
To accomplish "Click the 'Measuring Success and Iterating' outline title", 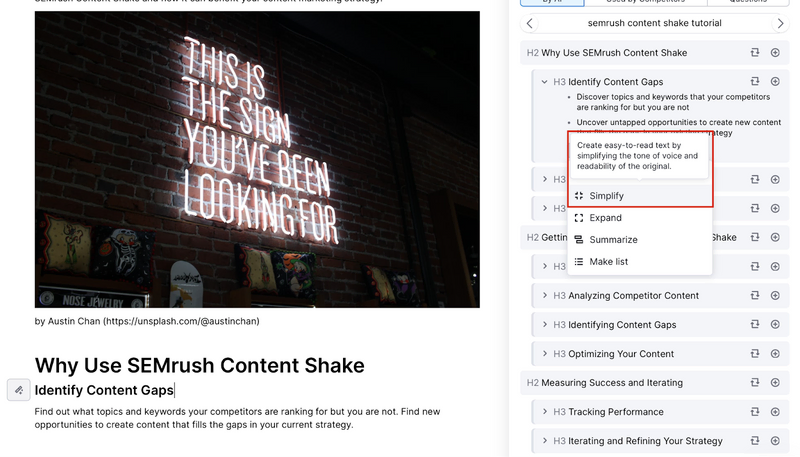I will tap(612, 383).
